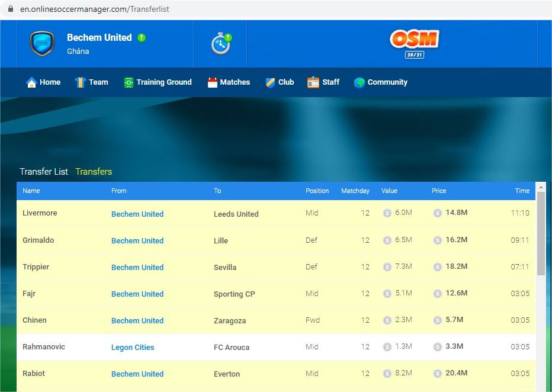
Task: Open Bechem United link in Rabiot row
Action: [x=137, y=374]
